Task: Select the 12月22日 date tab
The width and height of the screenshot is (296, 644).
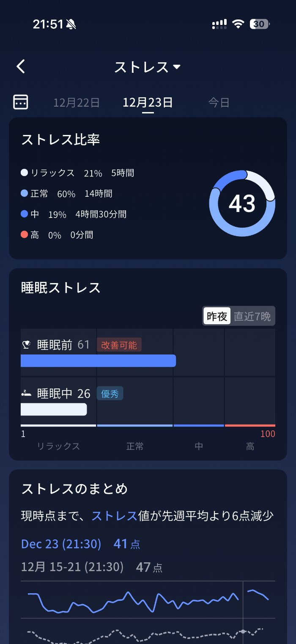Action: tap(77, 102)
